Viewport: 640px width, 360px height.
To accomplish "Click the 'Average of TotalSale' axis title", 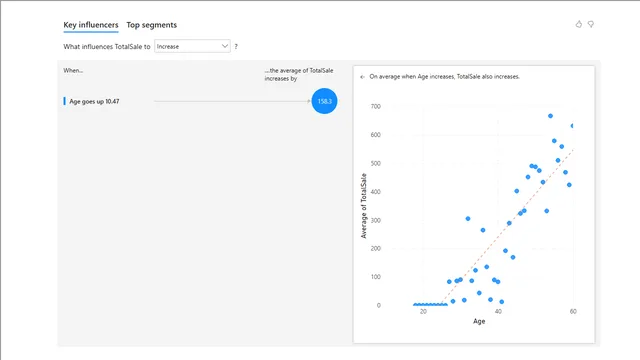I will pos(364,206).
